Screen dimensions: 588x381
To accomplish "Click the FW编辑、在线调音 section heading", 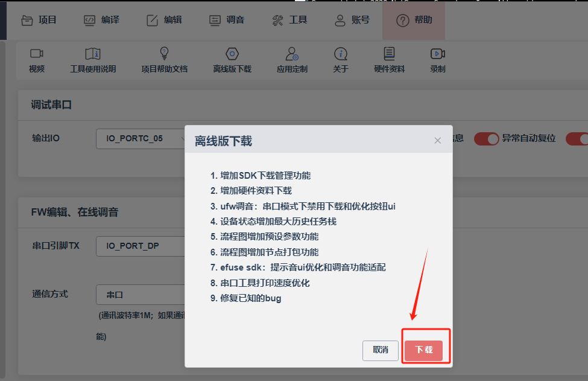I will click(x=75, y=212).
